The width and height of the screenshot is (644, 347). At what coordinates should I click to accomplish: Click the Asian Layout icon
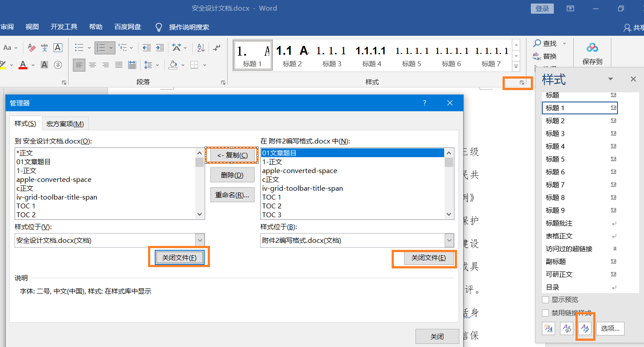(x=176, y=47)
